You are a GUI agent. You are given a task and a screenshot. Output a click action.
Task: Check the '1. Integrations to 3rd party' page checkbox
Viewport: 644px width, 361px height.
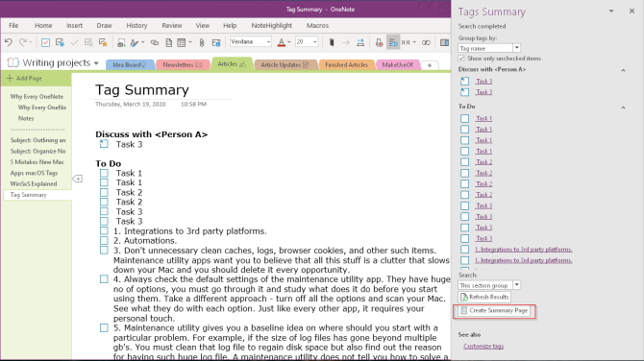(x=104, y=231)
